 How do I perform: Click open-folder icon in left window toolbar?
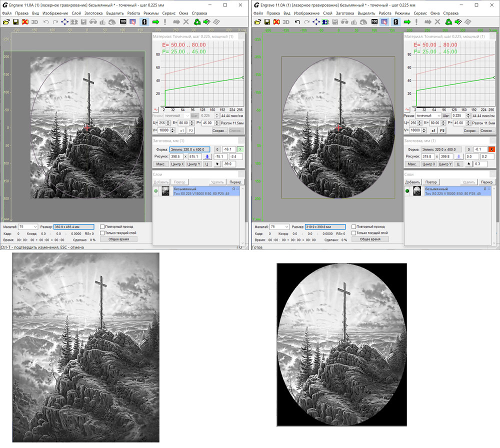pos(6,22)
